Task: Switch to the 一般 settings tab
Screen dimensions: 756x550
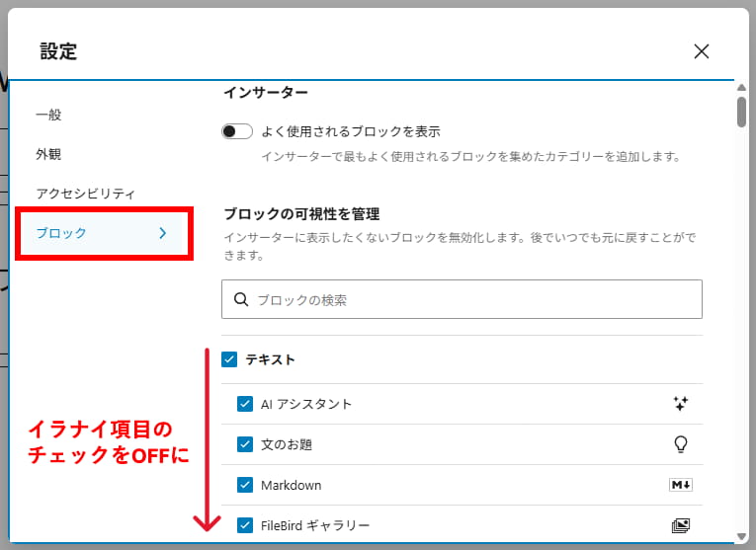Action: pos(48,115)
